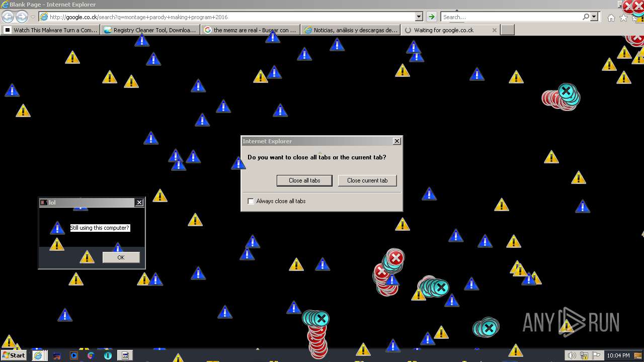Image resolution: width=644 pixels, height=362 pixels.
Task: Open the volume speaker tray icon
Action: tap(572, 355)
